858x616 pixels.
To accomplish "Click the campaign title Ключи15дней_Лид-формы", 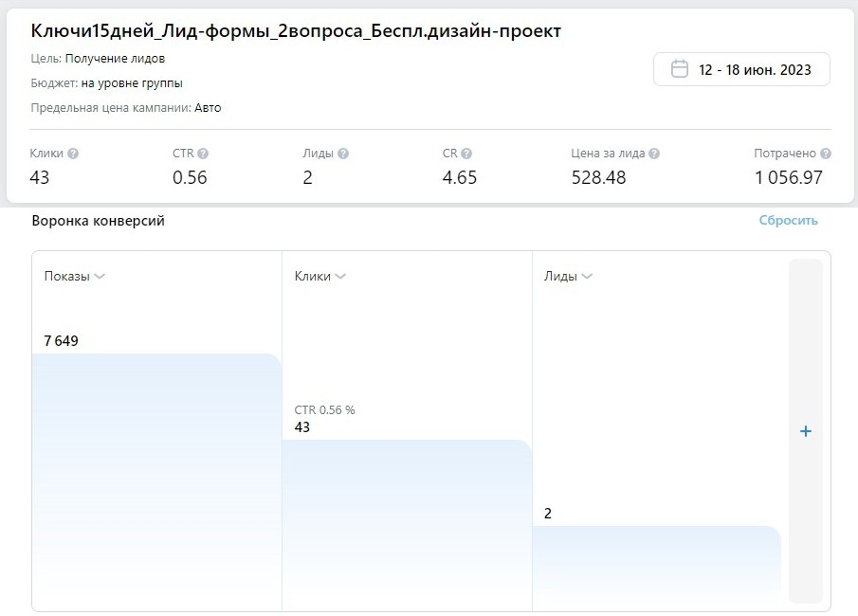I will (296, 31).
